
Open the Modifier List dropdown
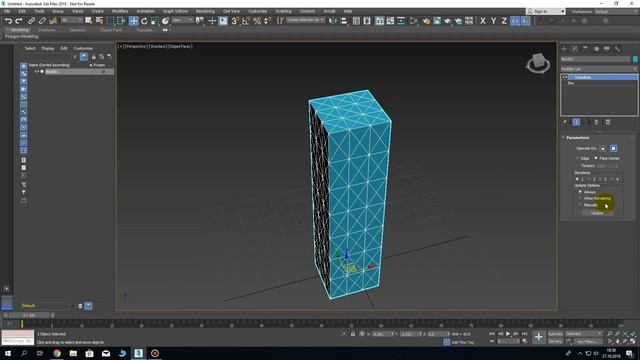(x=599, y=69)
